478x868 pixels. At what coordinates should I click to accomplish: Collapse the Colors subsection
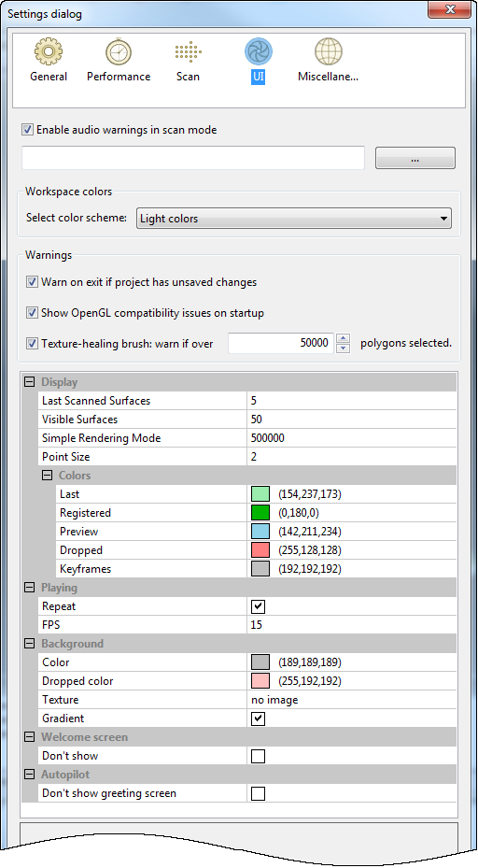pos(48,476)
